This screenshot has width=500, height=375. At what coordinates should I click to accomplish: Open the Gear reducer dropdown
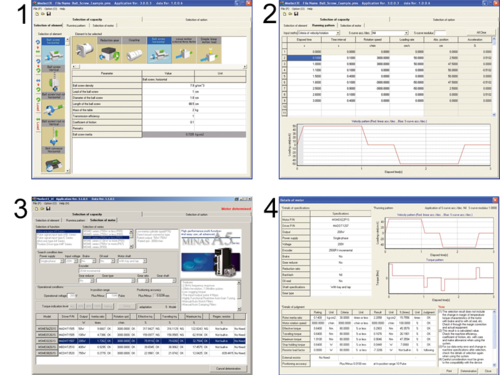tap(92, 281)
